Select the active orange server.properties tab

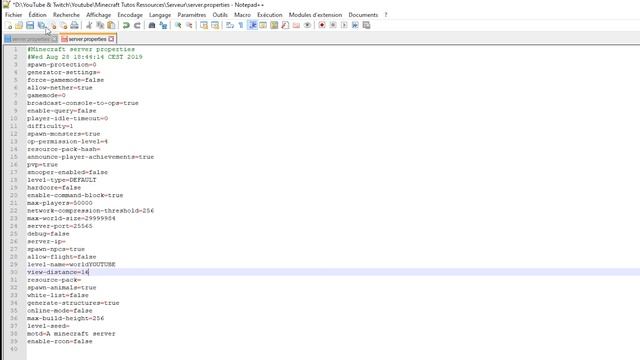coord(87,39)
